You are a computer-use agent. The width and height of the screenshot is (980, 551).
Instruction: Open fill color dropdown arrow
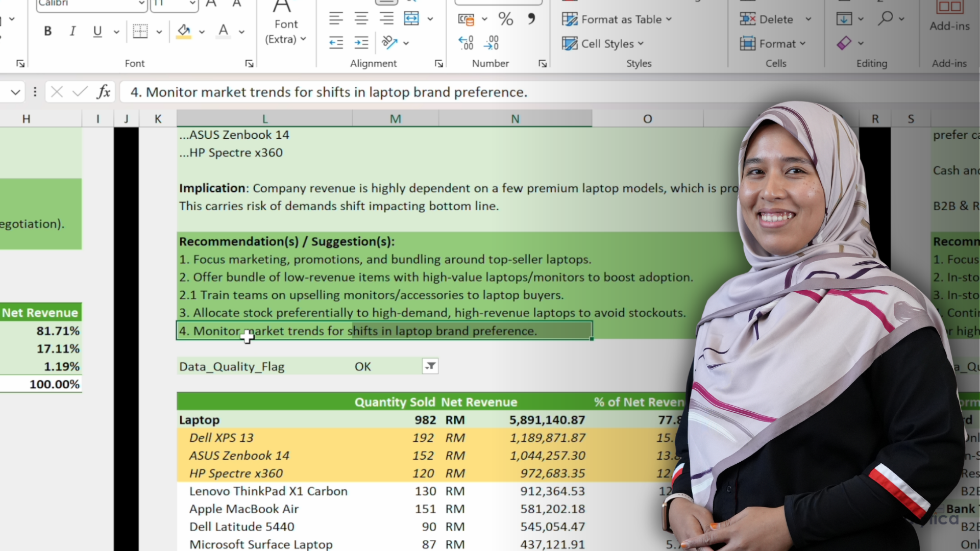pos(202,32)
